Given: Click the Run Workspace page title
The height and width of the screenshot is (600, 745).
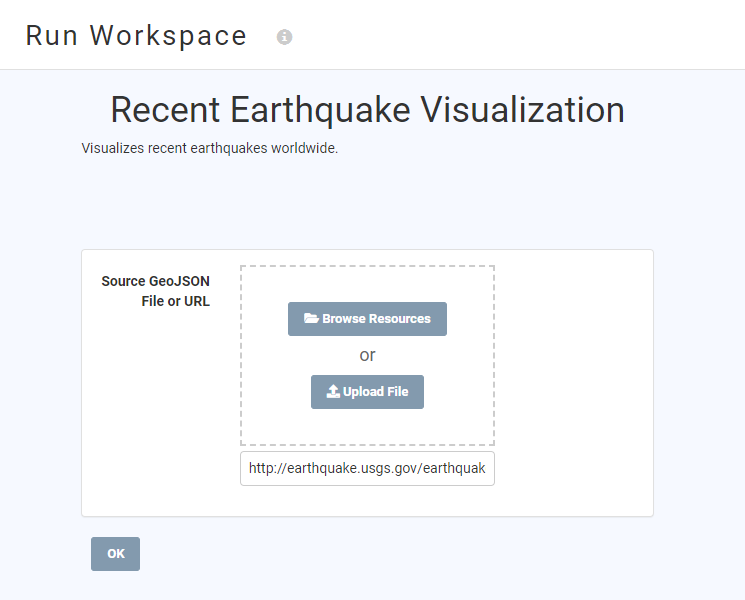Looking at the screenshot, I should (136, 36).
